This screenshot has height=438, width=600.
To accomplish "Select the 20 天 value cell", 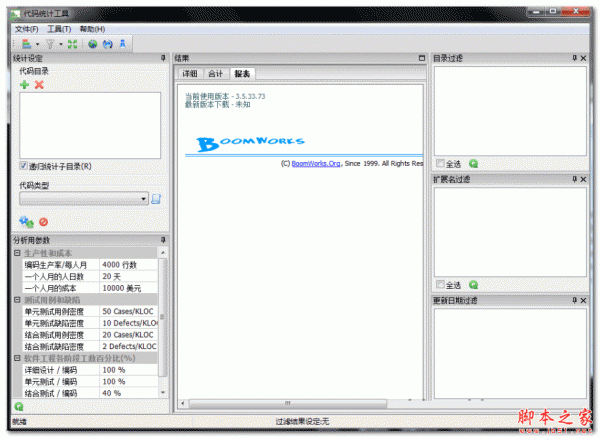I will pyautogui.click(x=129, y=276).
